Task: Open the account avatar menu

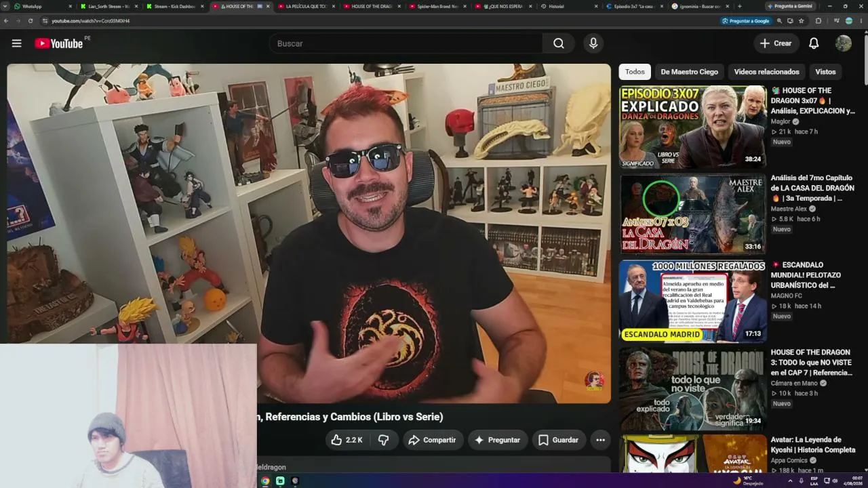Action: click(844, 43)
